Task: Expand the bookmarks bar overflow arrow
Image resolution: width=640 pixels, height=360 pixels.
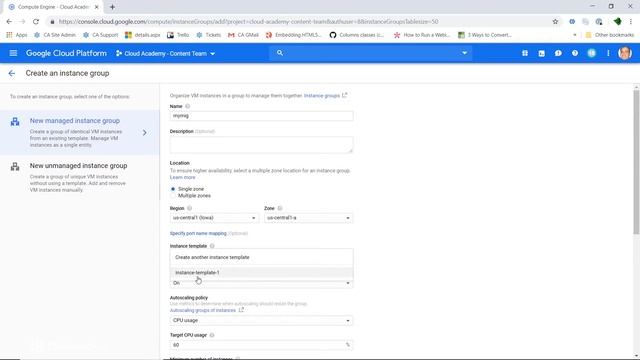Action: coord(575,35)
